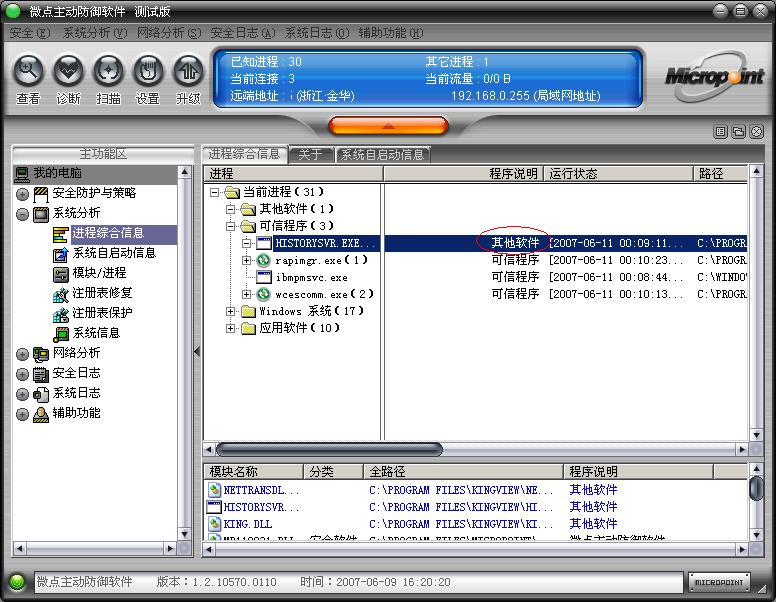
Task: Click the orange collapse bar button
Action: tap(388, 126)
